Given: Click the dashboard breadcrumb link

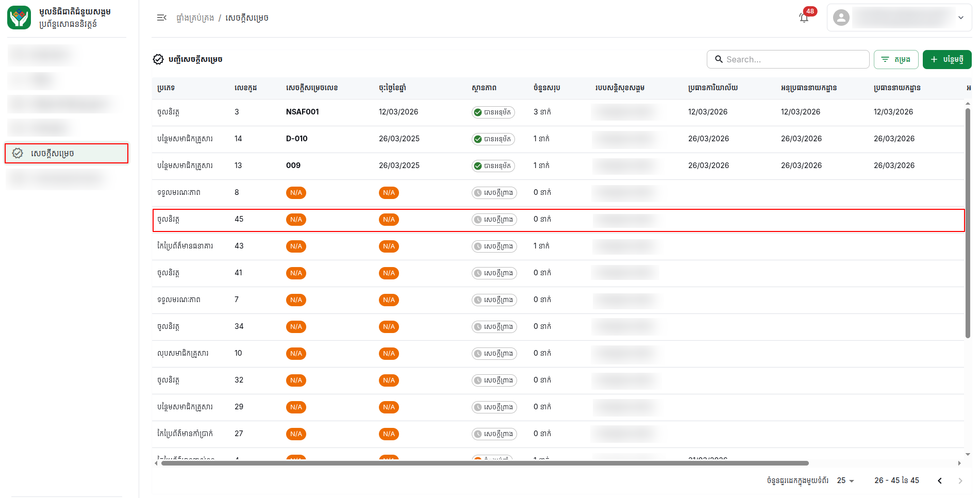Looking at the screenshot, I should [195, 18].
